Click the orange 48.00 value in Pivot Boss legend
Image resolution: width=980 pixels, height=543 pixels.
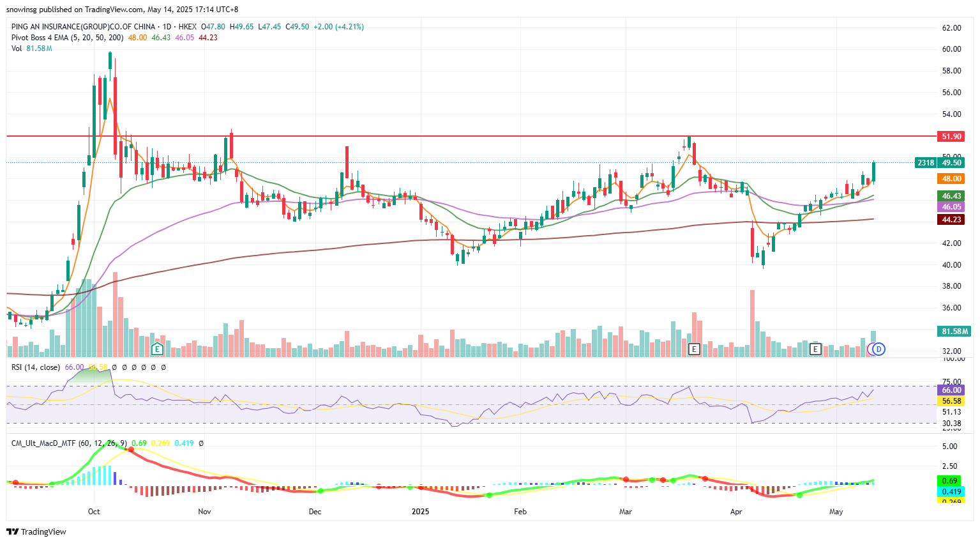137,38
